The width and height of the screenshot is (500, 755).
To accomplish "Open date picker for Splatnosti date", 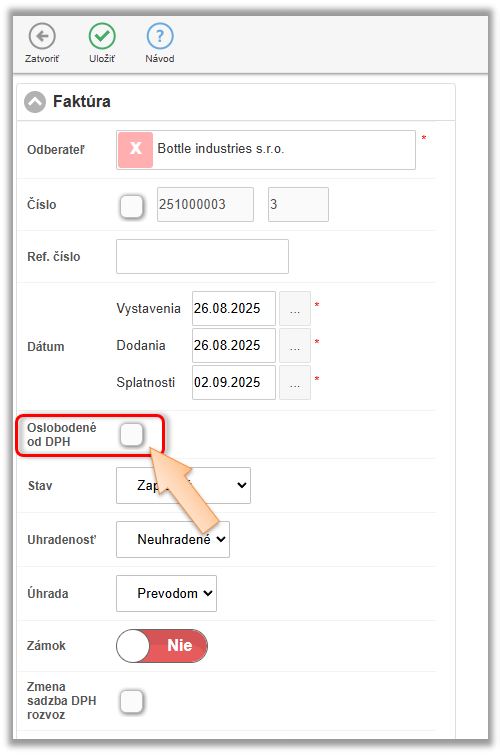I will point(295,383).
